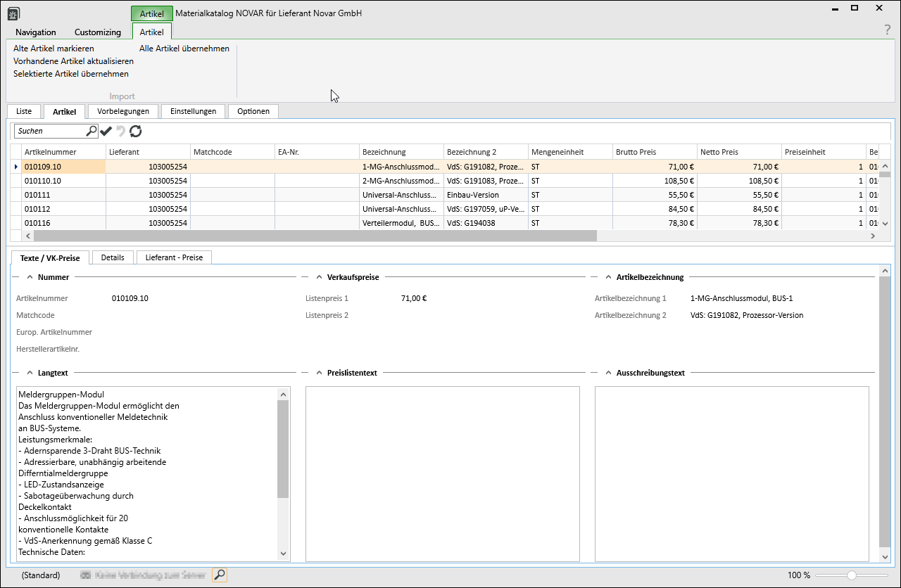The image size is (901, 588).
Task: Click Alle Artikel übernehmen
Action: 184,49
